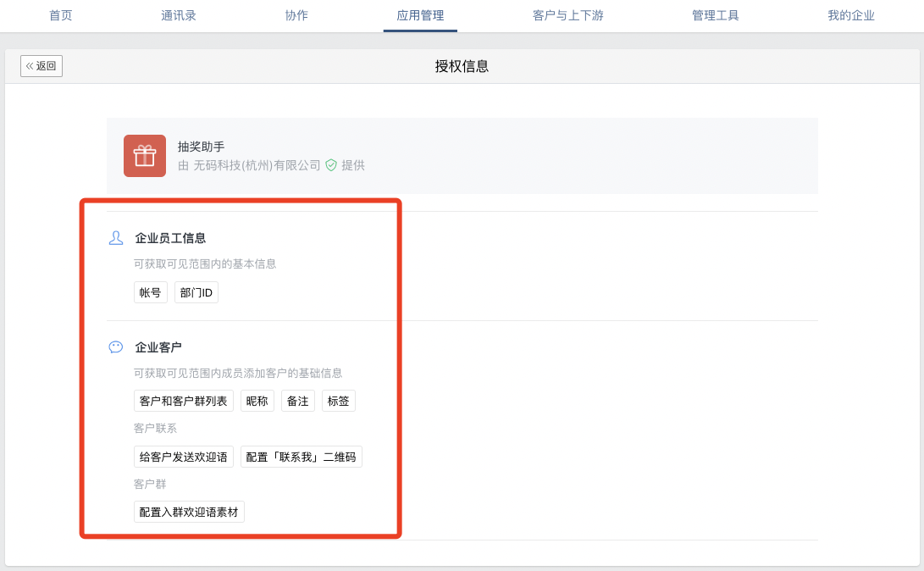Viewport: 924px width, 571px height.
Task: Click the 配置入群欢迎语素材 tag
Action: point(189,512)
